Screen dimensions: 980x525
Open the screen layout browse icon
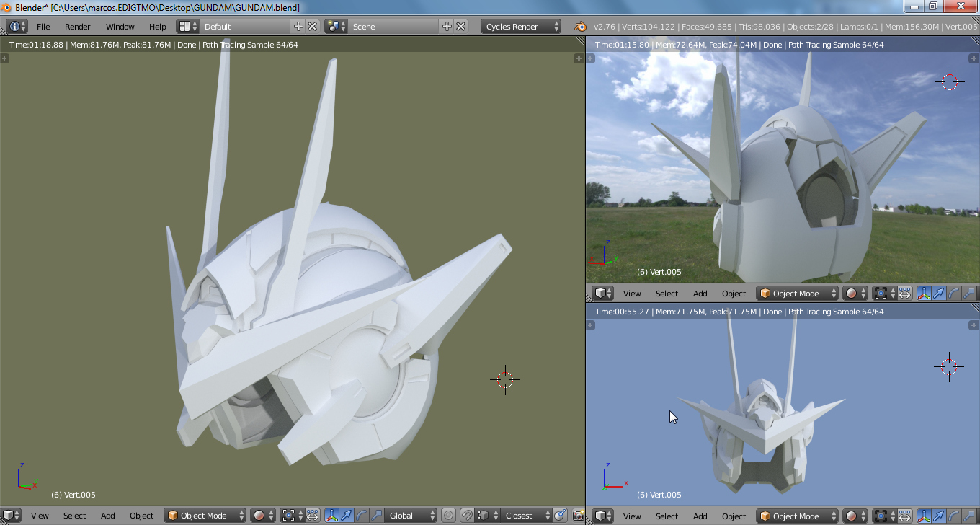coord(188,27)
